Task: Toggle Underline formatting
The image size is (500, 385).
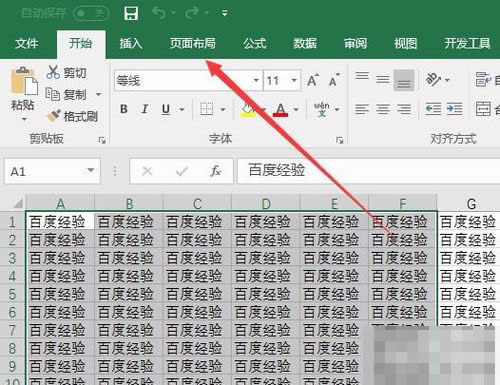Action: coord(166,109)
